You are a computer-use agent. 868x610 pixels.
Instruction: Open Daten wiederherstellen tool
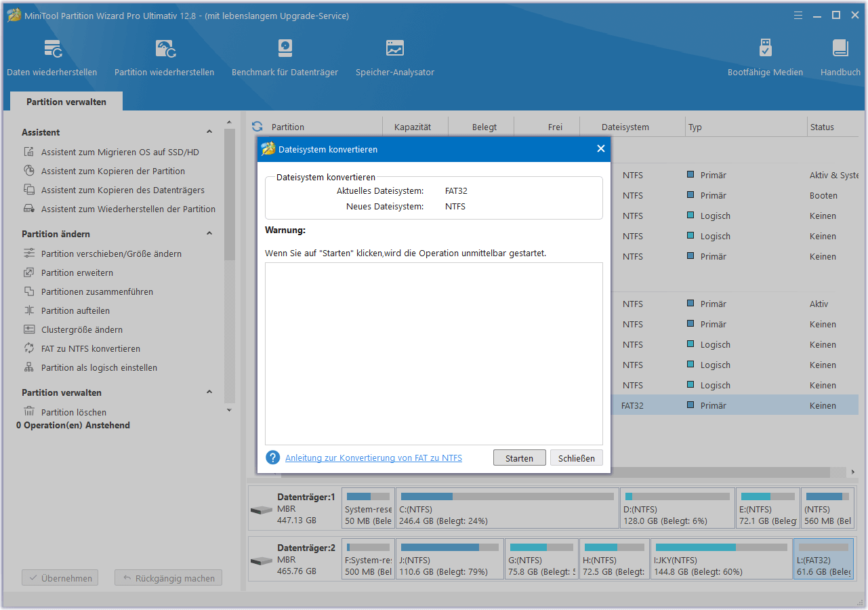pyautogui.click(x=52, y=58)
